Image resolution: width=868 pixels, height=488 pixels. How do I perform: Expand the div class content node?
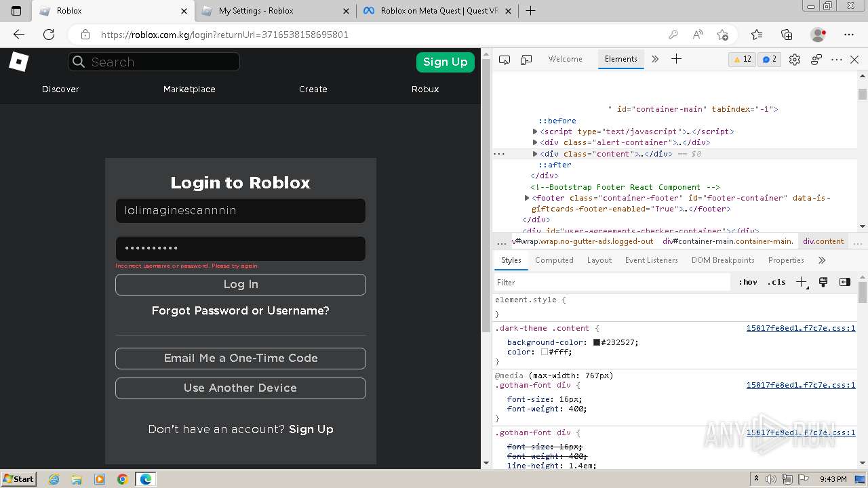point(535,154)
